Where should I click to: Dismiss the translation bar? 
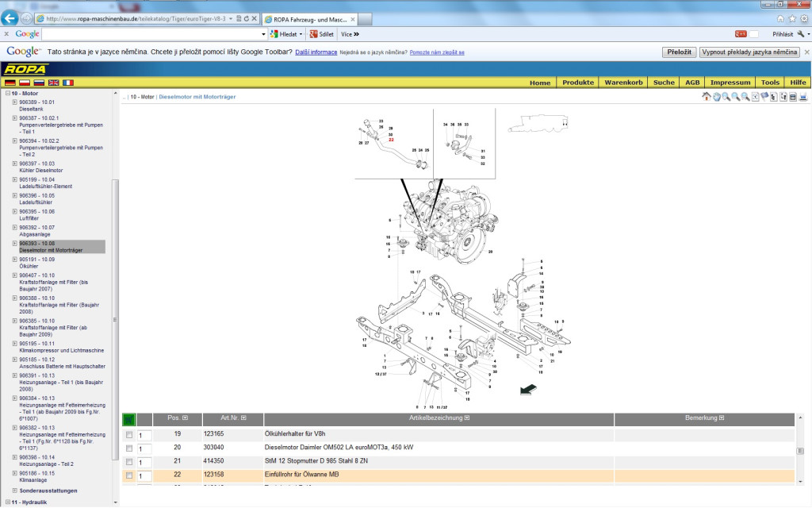point(806,52)
